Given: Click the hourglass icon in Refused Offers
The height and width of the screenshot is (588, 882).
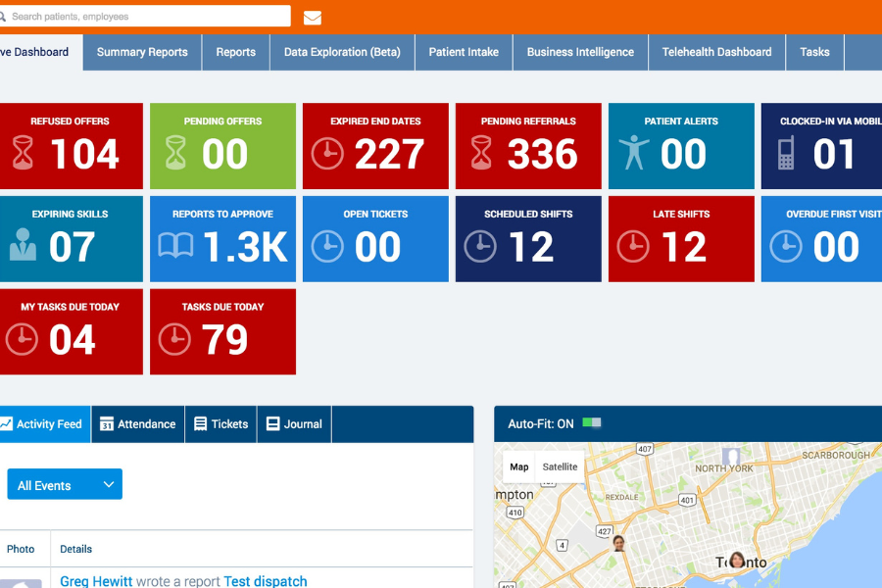Looking at the screenshot, I should pos(23,154).
